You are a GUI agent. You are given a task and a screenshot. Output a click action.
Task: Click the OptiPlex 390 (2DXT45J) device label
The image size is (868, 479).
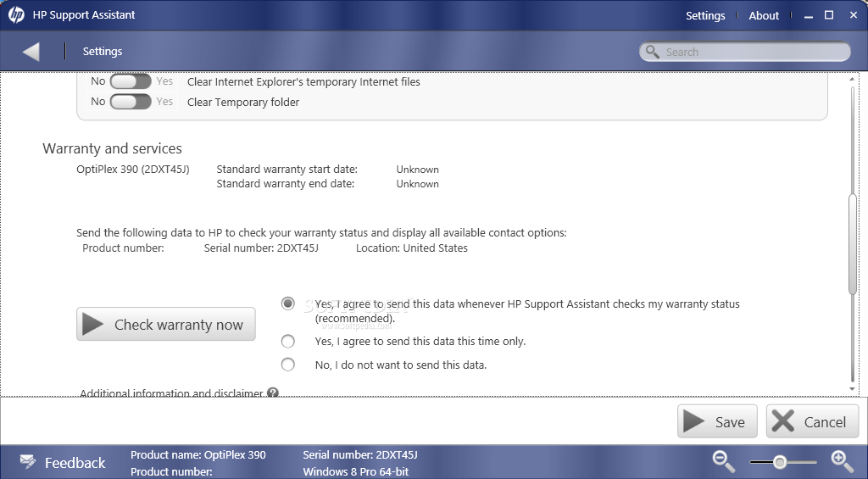click(x=133, y=169)
